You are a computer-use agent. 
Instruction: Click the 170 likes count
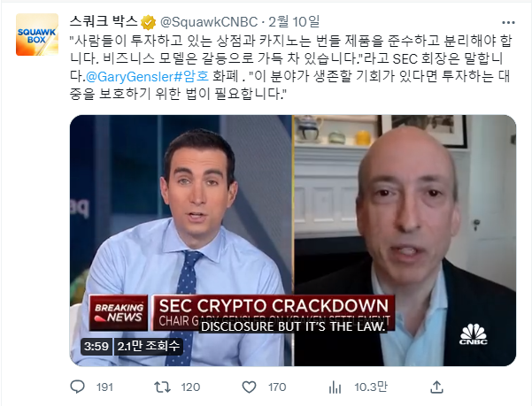[277, 387]
